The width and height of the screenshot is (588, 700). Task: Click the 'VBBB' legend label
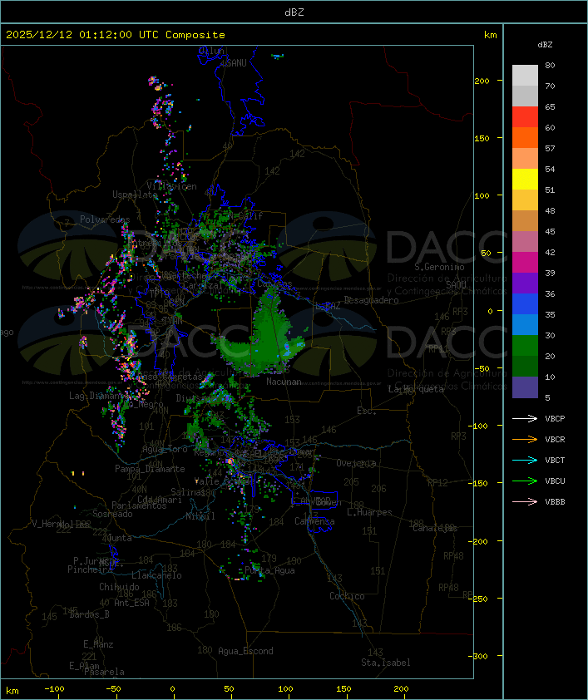coord(555,502)
